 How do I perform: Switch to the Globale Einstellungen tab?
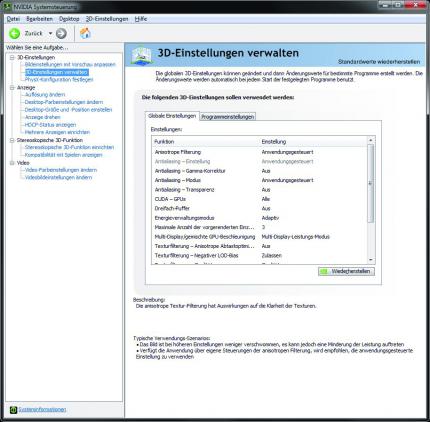pyautogui.click(x=172, y=116)
